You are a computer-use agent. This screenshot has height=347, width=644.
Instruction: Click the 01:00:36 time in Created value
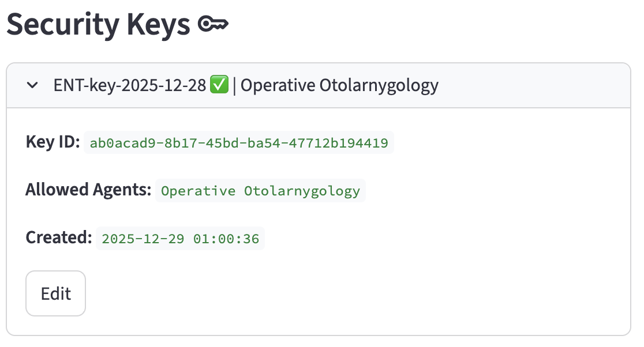pyautogui.click(x=226, y=239)
